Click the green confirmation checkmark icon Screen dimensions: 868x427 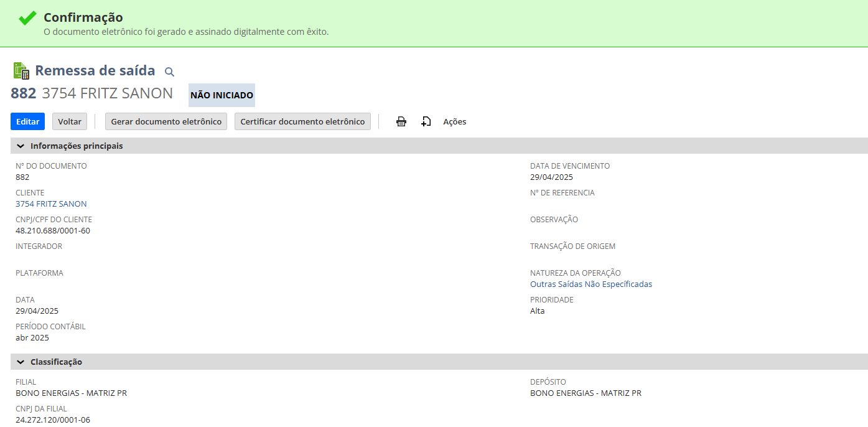click(x=27, y=18)
